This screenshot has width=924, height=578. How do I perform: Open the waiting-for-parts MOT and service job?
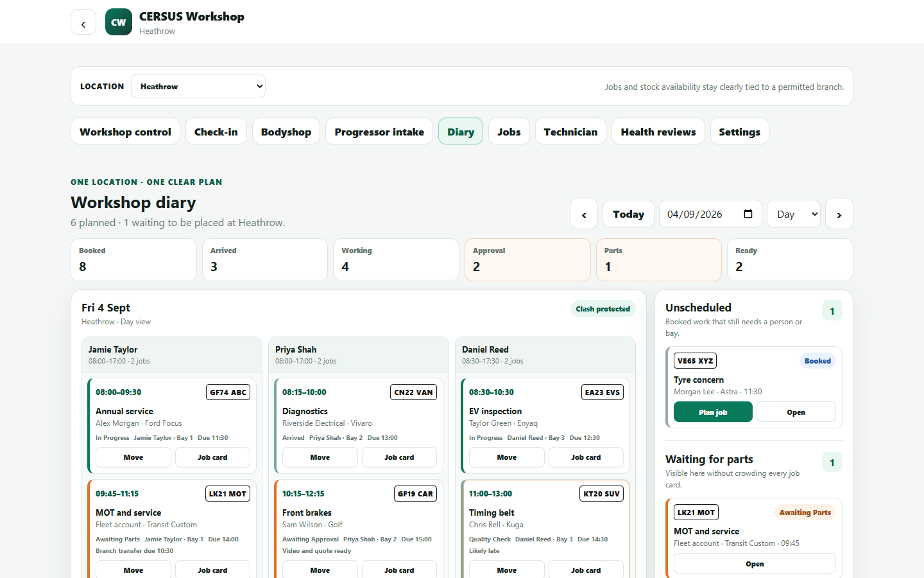[x=755, y=563]
